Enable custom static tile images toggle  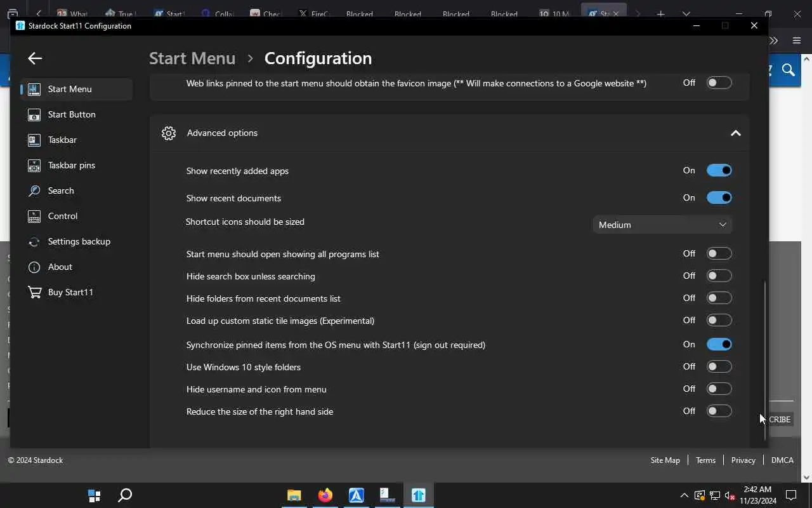click(x=719, y=320)
